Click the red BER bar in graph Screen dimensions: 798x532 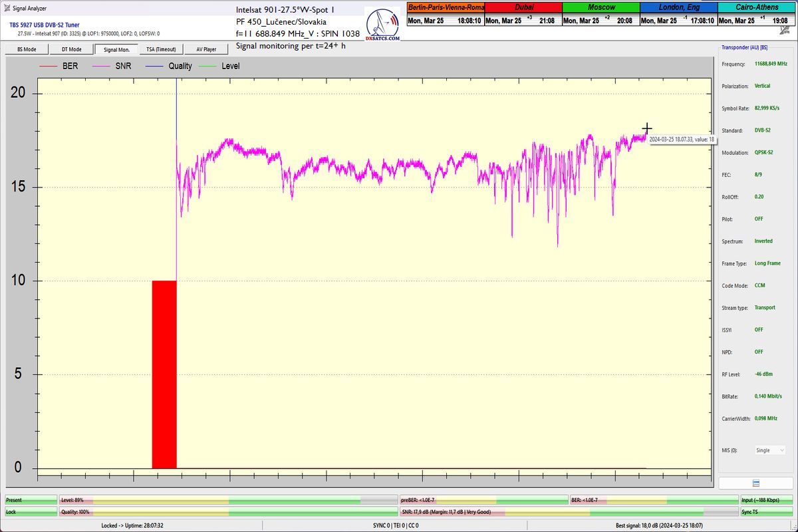[164, 374]
